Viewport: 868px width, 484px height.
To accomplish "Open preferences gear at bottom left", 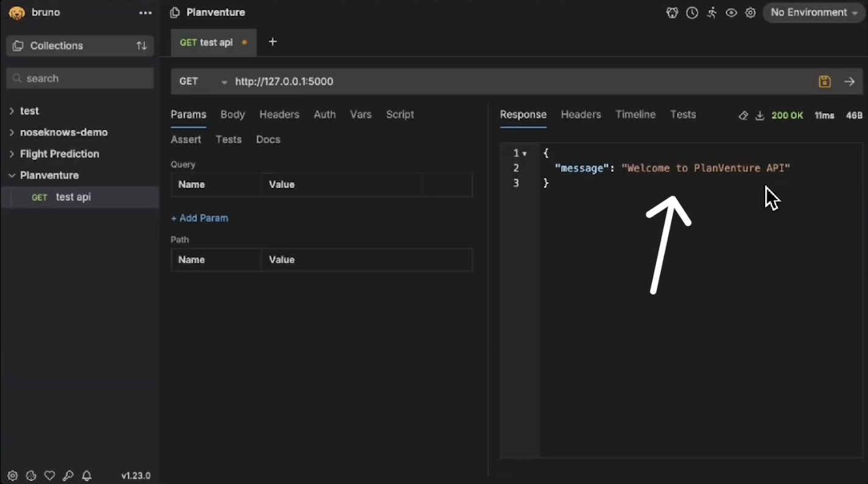I will (x=12, y=475).
